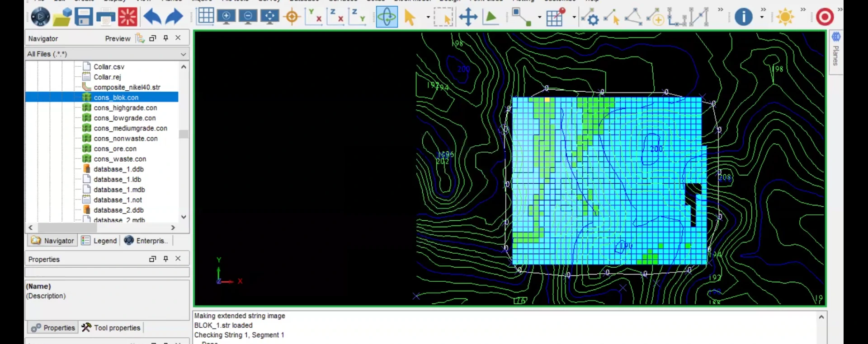Click the Zoom in monitor icon

click(226, 17)
